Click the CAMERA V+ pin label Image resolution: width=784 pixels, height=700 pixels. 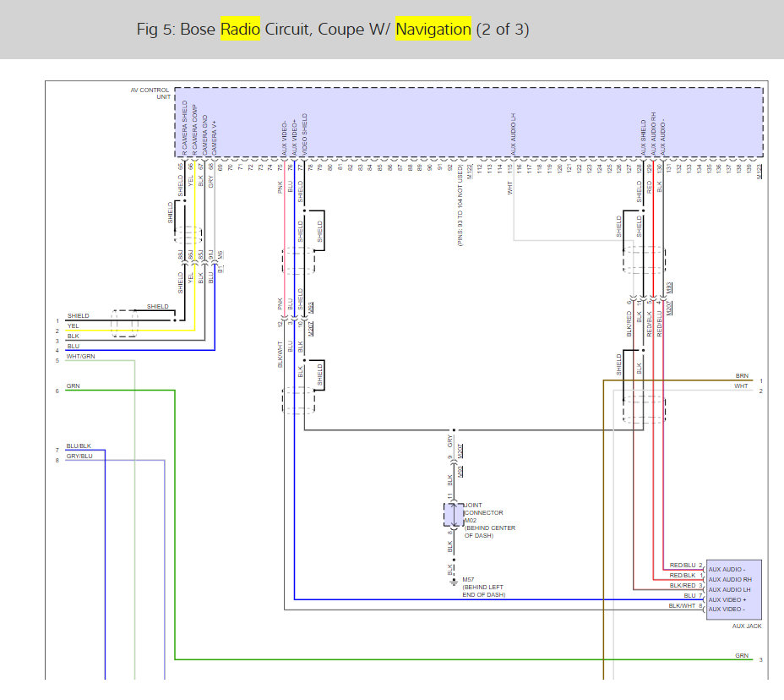click(215, 137)
